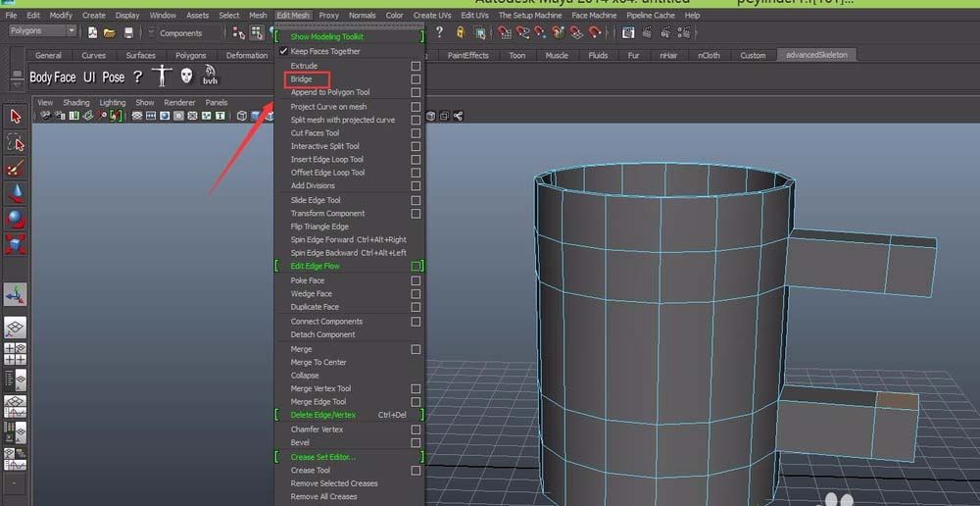980x506 pixels.
Task: Open the viewport Shading menu
Action: [x=76, y=102]
